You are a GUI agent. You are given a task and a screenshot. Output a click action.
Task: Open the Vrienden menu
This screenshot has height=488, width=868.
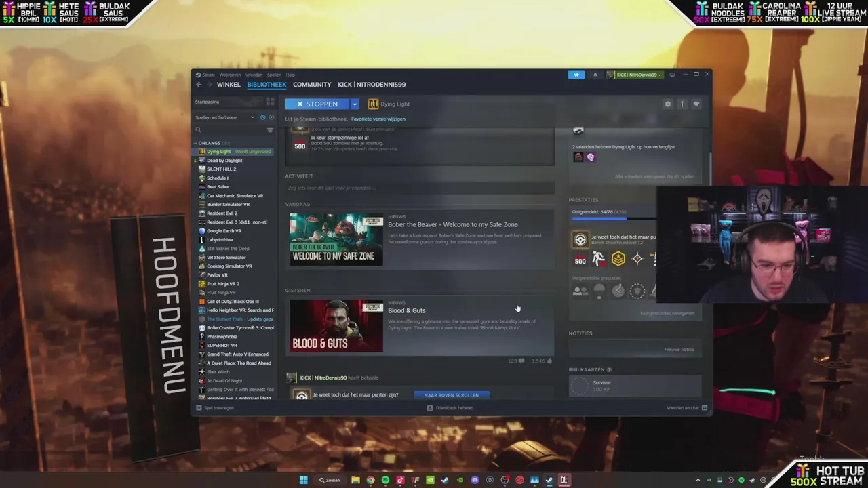click(x=254, y=75)
